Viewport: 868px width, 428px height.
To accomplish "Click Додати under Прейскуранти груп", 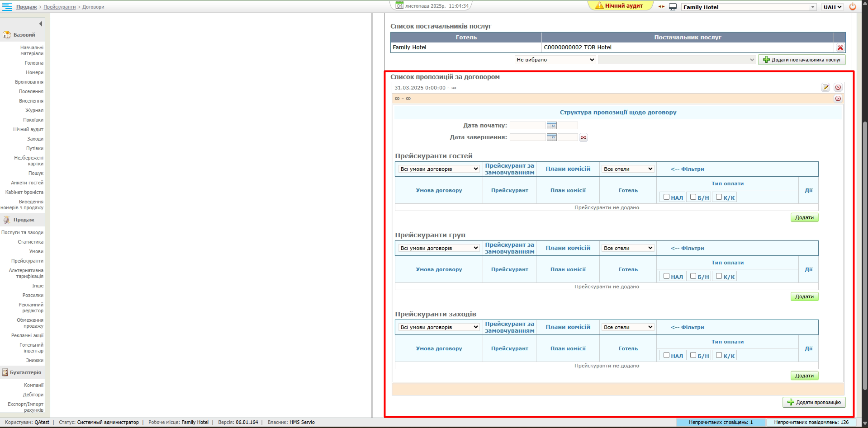I will 804,296.
